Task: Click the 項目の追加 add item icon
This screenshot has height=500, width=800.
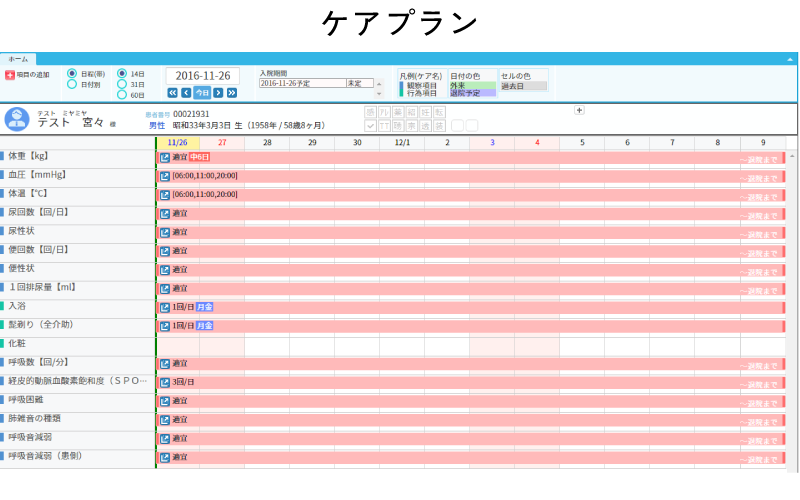Action: click(x=10, y=75)
